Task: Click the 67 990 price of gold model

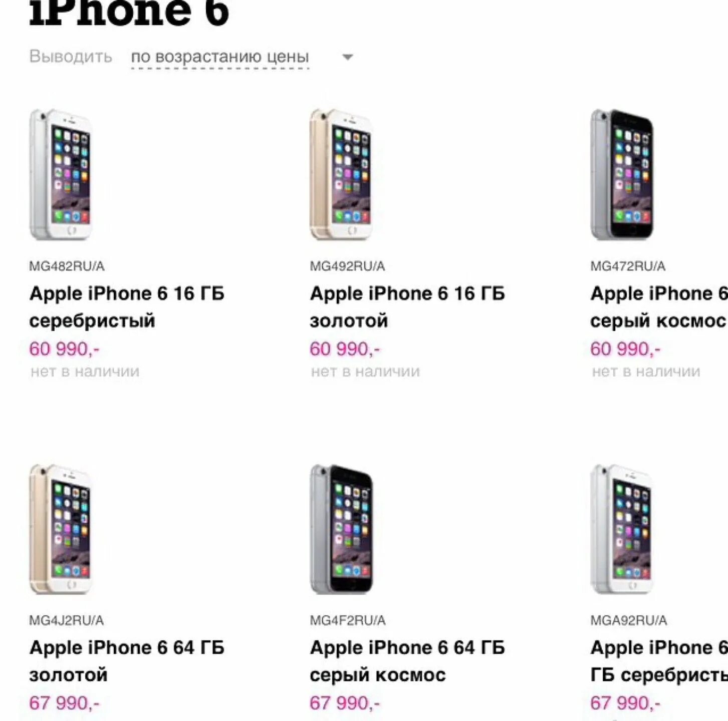Action: point(64,703)
